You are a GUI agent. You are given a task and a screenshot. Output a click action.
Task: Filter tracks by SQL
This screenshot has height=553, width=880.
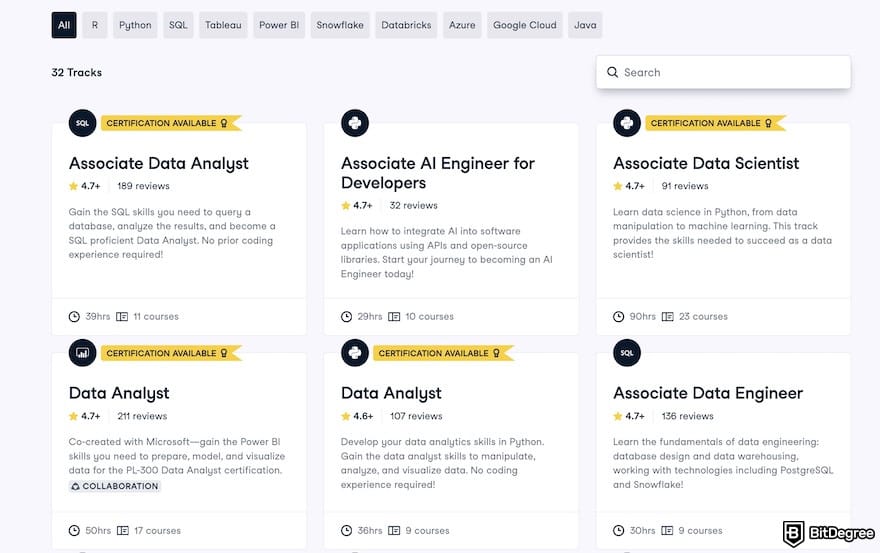[178, 25]
